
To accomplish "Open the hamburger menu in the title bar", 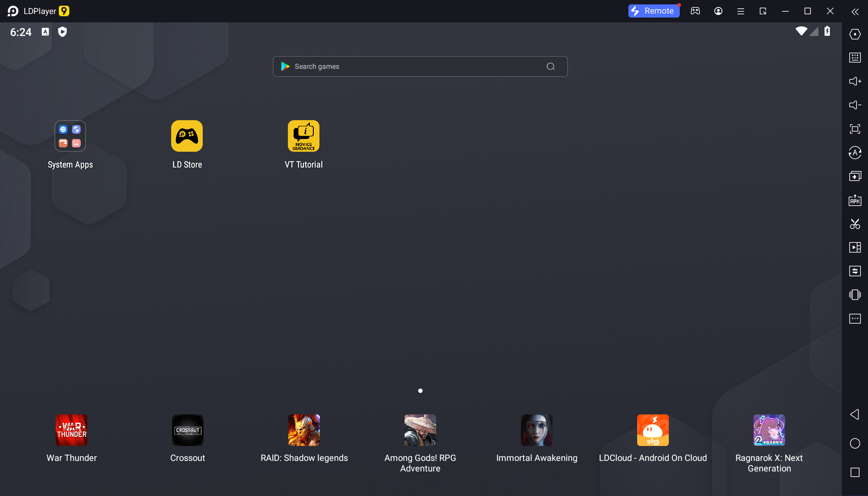I will pyautogui.click(x=740, y=11).
